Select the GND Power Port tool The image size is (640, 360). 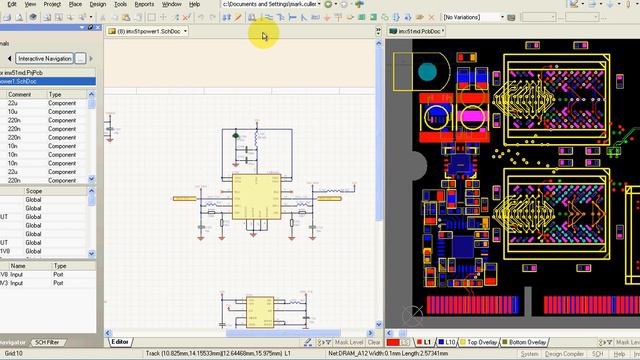pos(327,18)
